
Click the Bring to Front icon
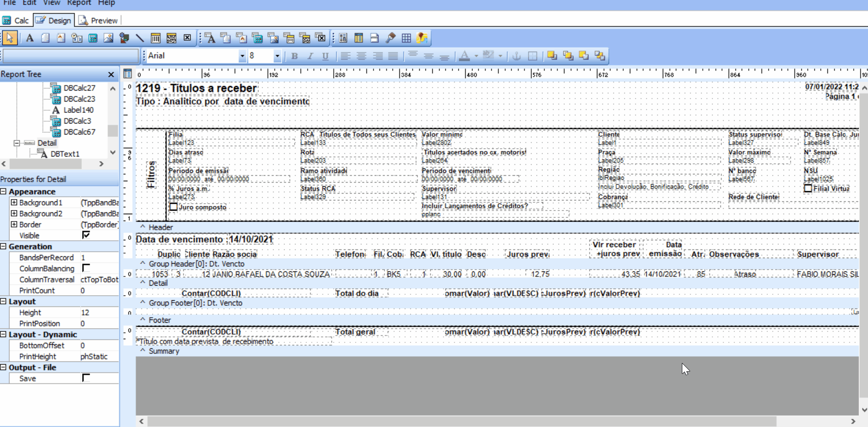pyautogui.click(x=552, y=56)
